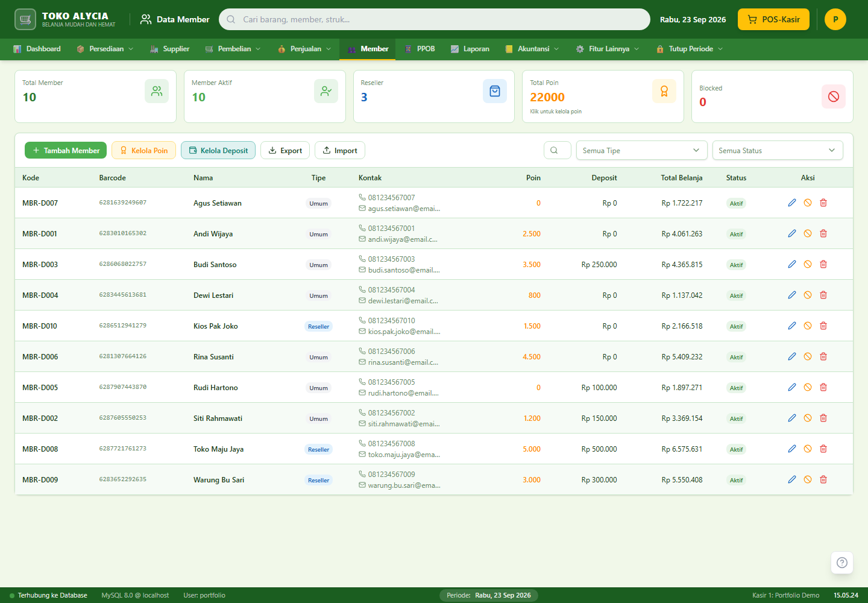
Task: Click deposit value Rp 500.000
Action: click(599, 449)
